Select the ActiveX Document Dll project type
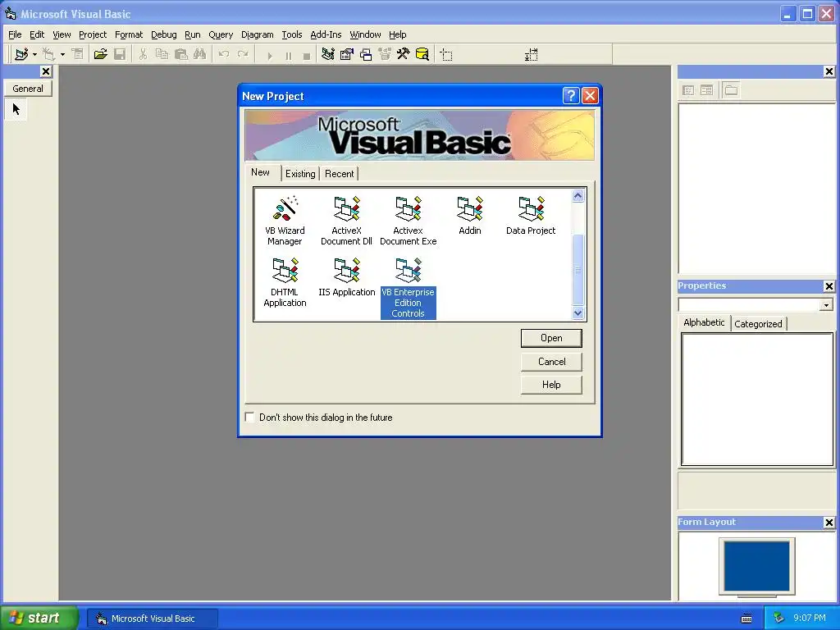840x630 pixels. [347, 221]
